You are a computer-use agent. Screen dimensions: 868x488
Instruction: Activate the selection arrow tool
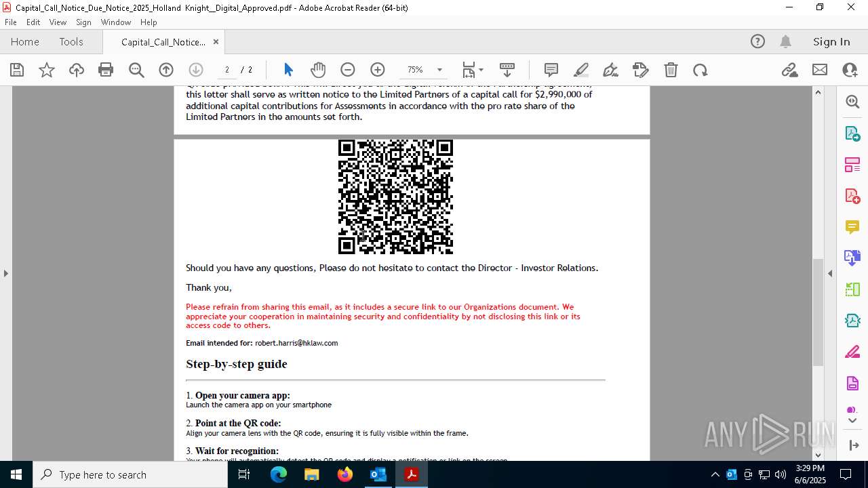[288, 70]
